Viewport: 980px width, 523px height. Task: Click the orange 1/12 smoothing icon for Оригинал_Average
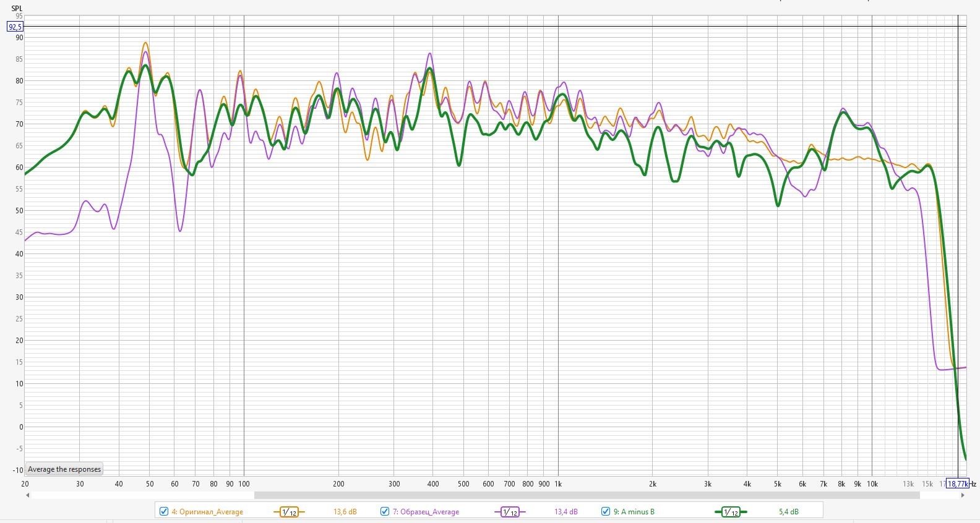[x=288, y=512]
